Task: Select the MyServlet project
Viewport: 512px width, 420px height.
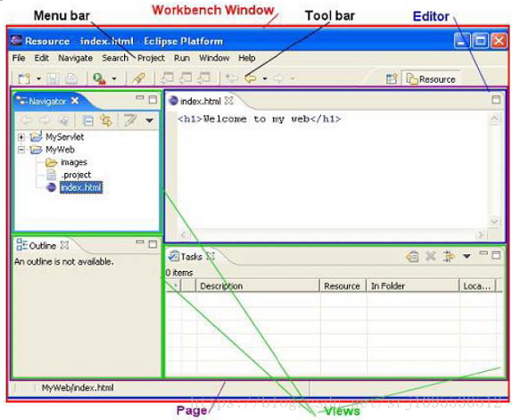Action: [x=64, y=137]
